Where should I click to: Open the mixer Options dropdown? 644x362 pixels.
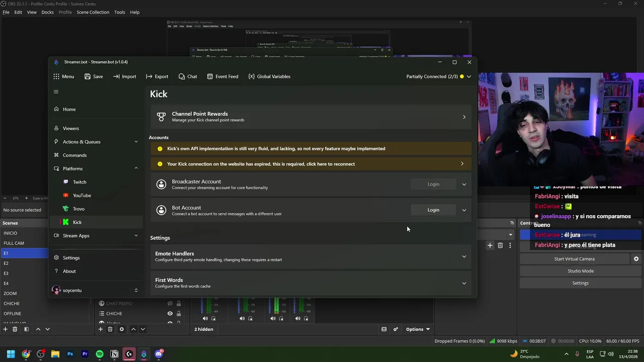pos(418,329)
